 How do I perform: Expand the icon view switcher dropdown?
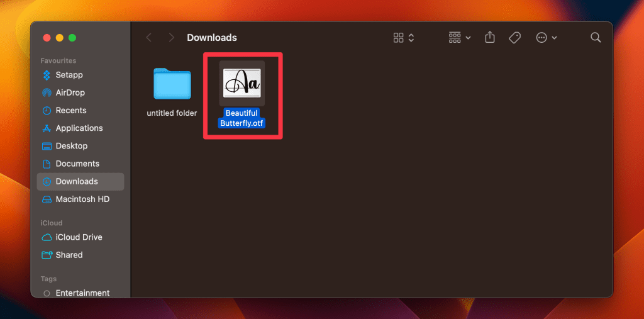[404, 38]
